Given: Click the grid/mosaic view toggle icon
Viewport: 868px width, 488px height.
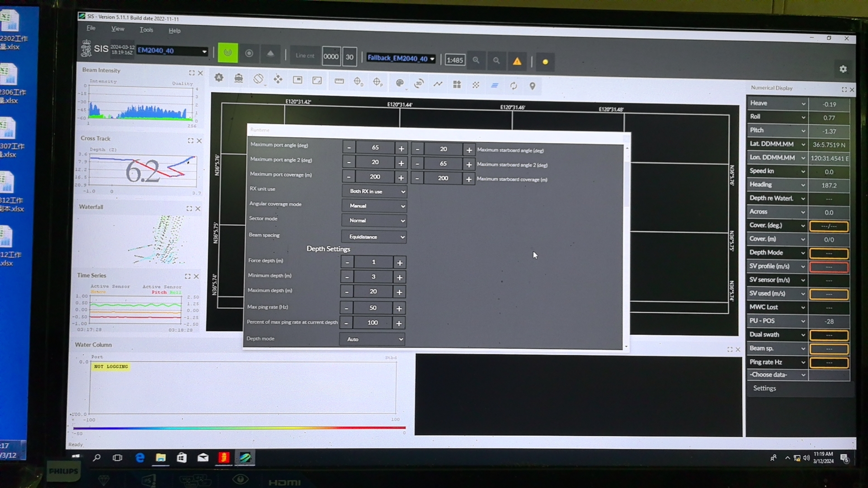Looking at the screenshot, I should (x=457, y=84).
